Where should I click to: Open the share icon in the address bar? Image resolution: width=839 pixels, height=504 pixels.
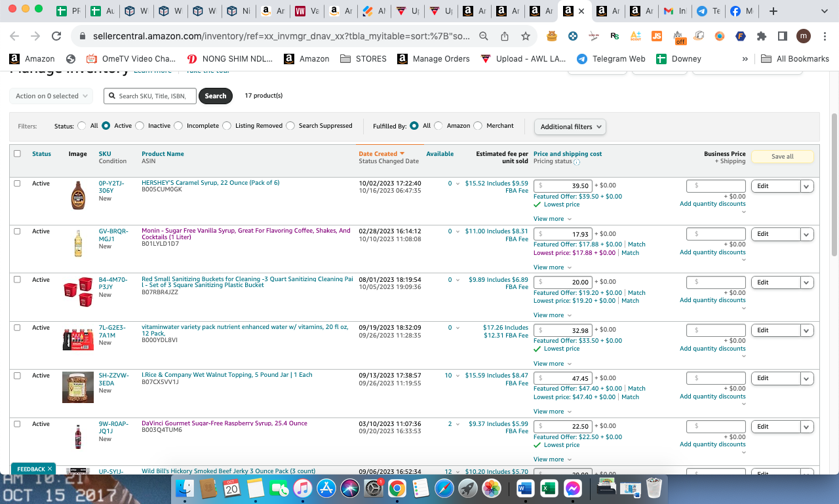(505, 36)
